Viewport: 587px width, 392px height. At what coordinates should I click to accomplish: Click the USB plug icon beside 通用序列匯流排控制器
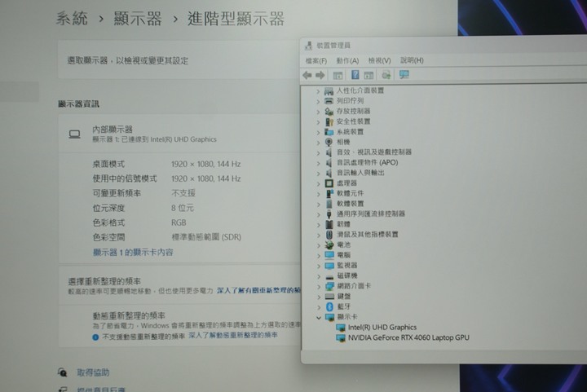pos(329,214)
